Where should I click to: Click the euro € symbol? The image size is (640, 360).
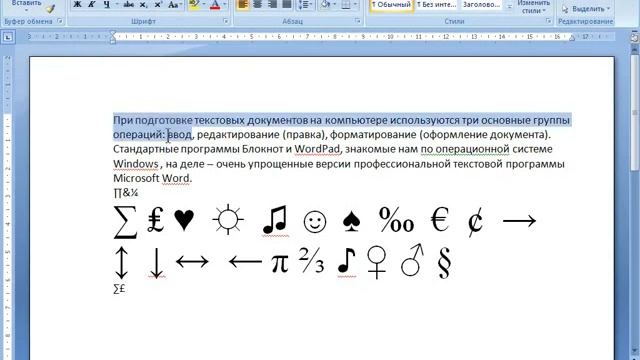pyautogui.click(x=440, y=220)
